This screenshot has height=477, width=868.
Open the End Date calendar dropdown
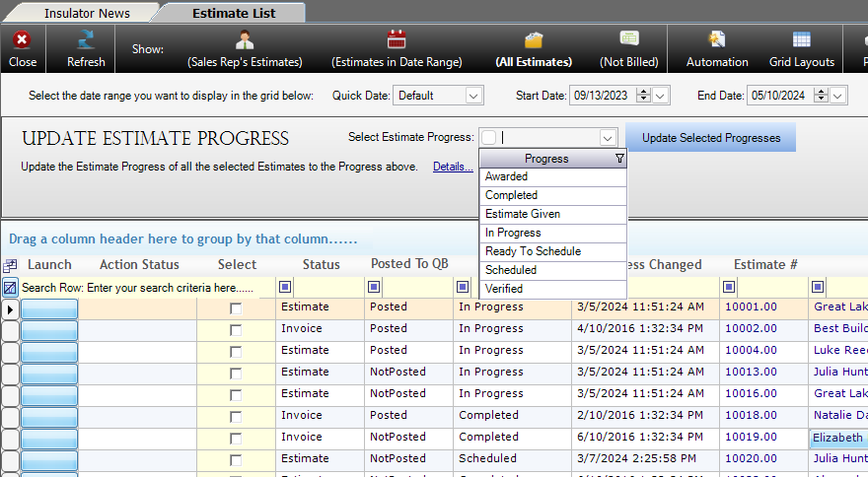click(837, 96)
